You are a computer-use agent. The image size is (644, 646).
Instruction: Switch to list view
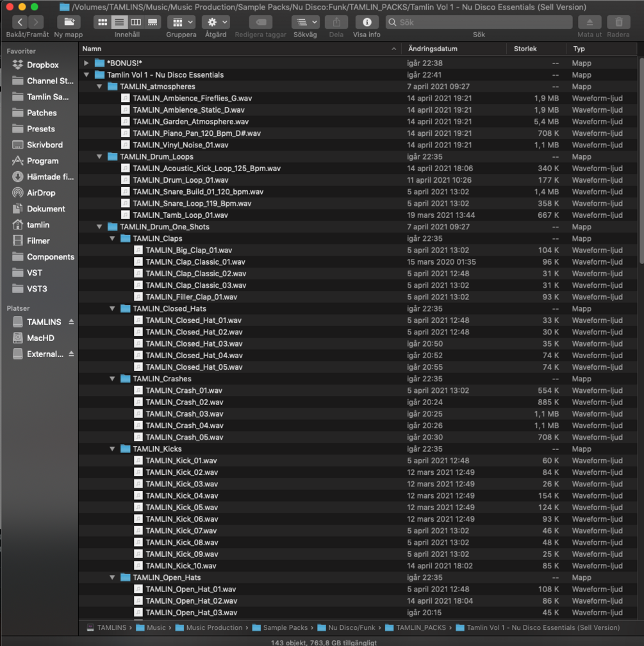tap(119, 22)
